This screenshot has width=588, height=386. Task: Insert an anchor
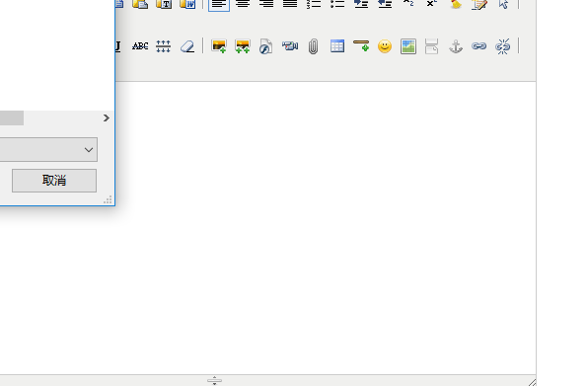point(456,46)
